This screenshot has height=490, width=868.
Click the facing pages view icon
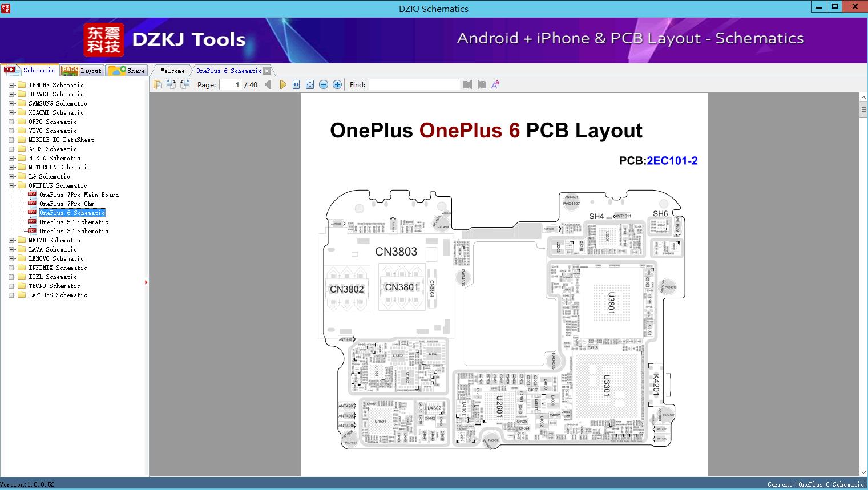171,84
